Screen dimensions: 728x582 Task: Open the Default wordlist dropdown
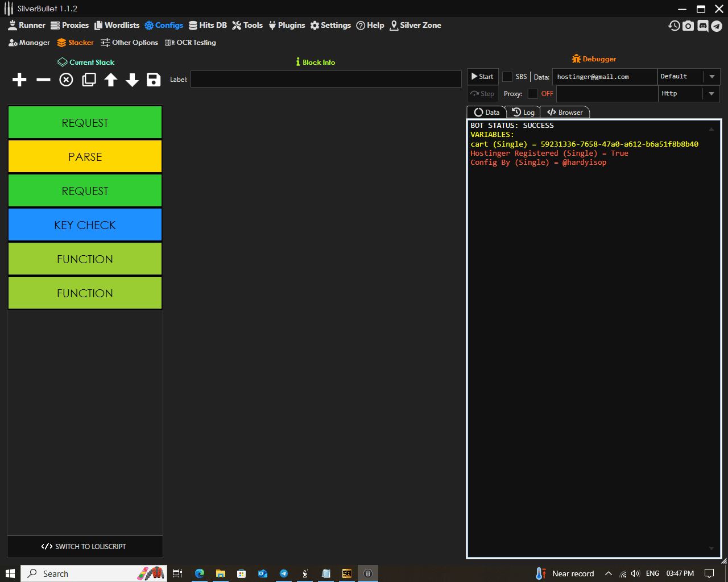pos(712,77)
